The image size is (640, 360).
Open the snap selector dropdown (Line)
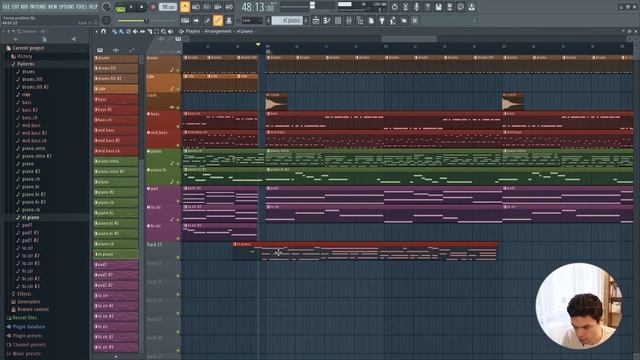click(252, 20)
